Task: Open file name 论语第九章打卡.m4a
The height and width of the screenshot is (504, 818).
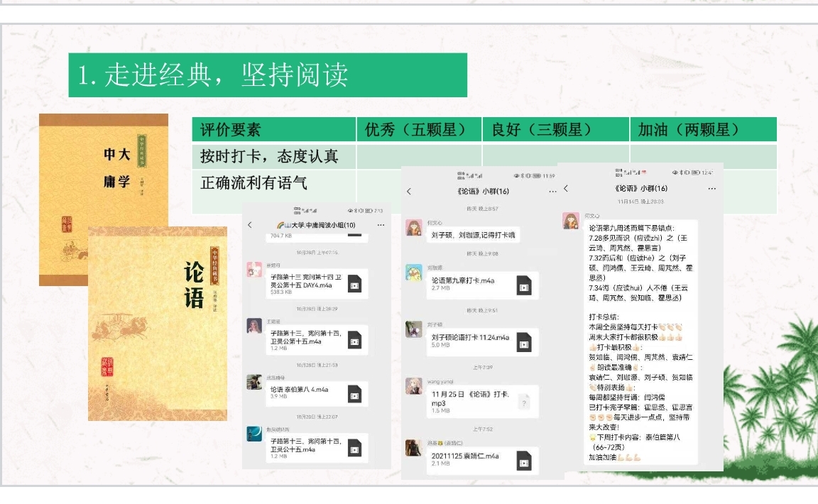Action: coord(463,280)
